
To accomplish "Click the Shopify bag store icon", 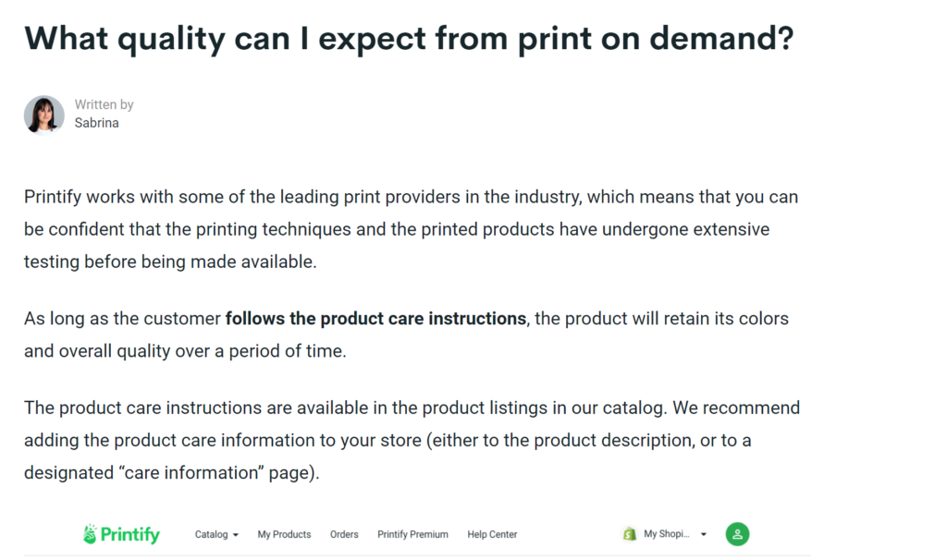I will pyautogui.click(x=630, y=534).
